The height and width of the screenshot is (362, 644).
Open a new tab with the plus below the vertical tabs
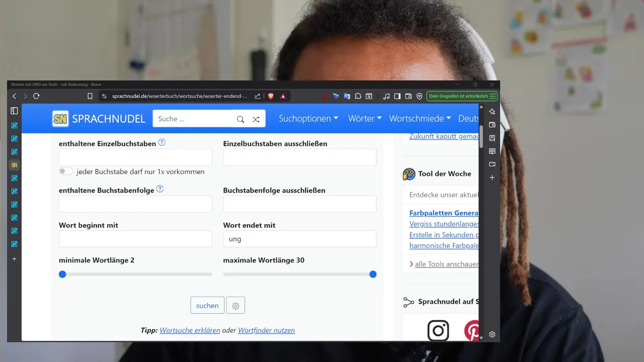tap(14, 259)
